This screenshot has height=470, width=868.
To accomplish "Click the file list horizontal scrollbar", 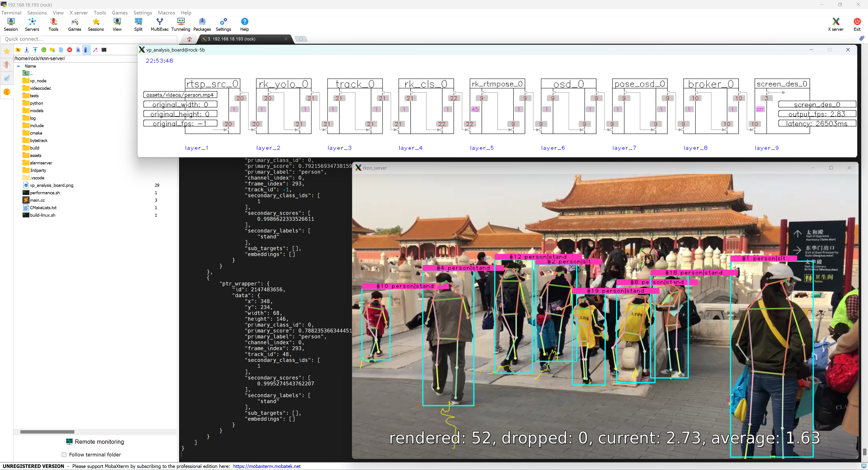I will [x=47, y=432].
